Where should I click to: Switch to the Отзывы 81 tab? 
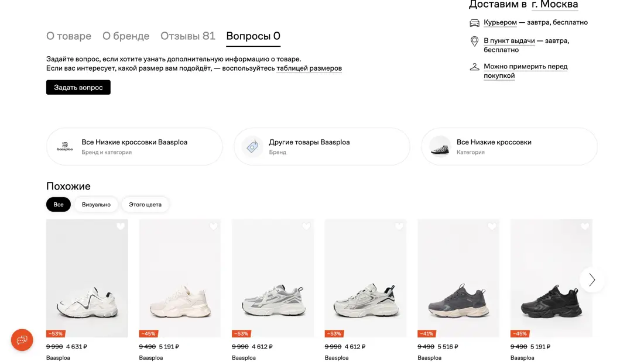click(x=188, y=36)
